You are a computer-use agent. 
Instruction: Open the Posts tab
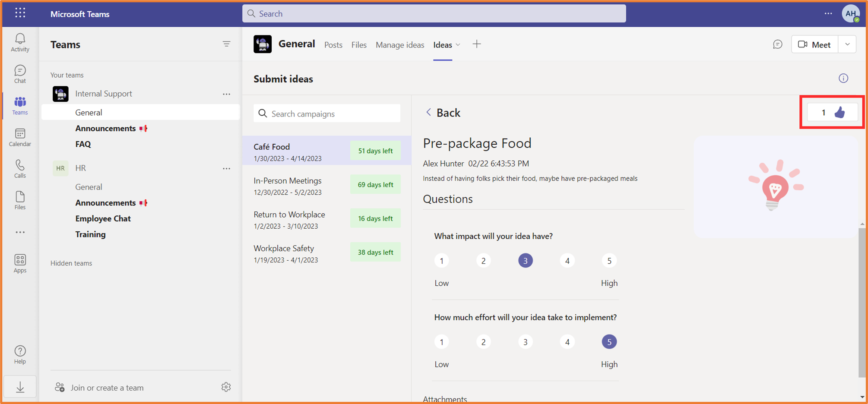tap(333, 44)
